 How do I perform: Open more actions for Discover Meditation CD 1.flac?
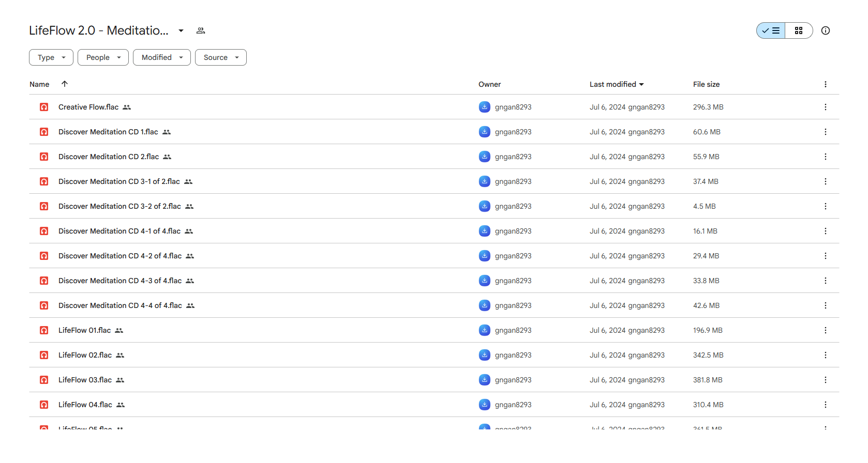tap(826, 132)
